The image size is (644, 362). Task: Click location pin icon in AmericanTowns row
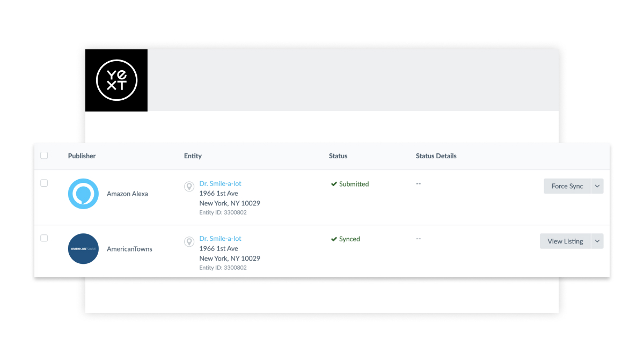coord(189,242)
